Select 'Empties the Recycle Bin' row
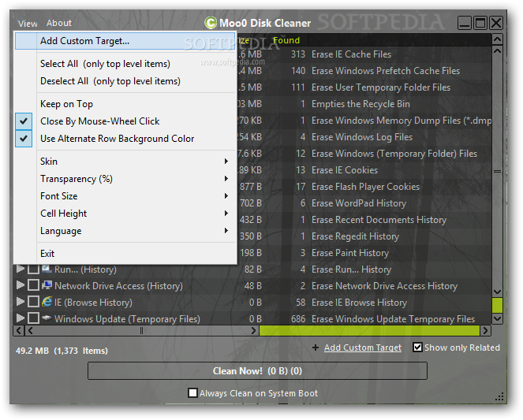 coord(360,104)
